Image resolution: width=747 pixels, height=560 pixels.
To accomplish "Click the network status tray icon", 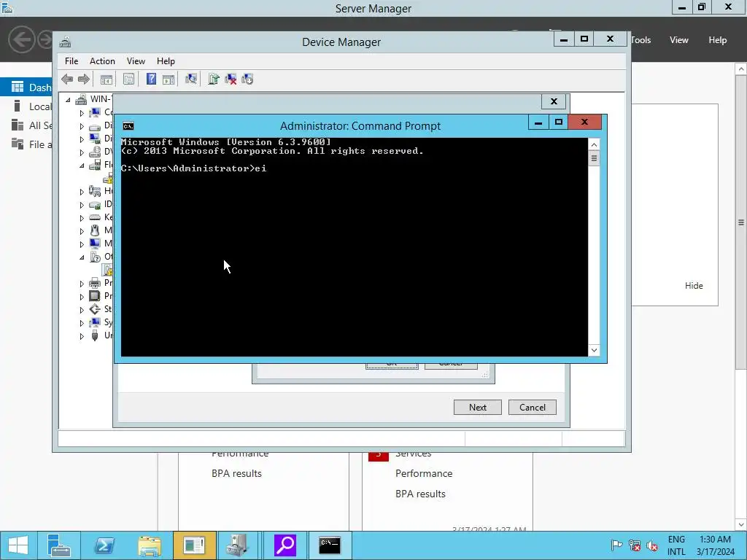I will coord(635,545).
